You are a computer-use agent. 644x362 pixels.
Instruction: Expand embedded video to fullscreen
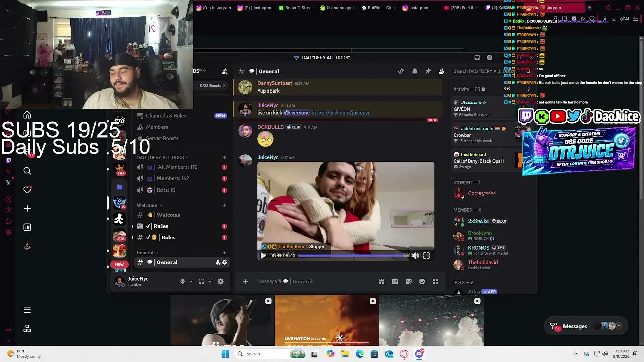[426, 256]
